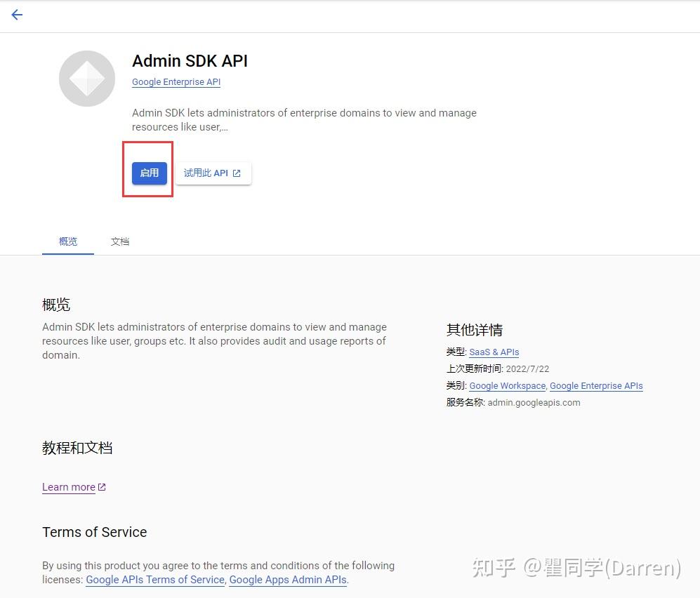This screenshot has width=700, height=598.
Task: Click the back arrow to return
Action: tap(17, 15)
